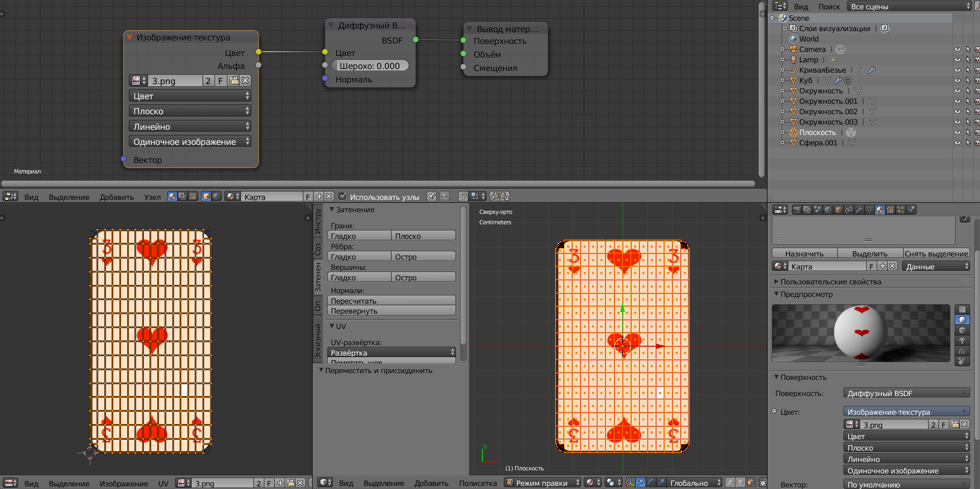Open Глобально orientation dropdown
980x489 pixels.
click(x=695, y=482)
